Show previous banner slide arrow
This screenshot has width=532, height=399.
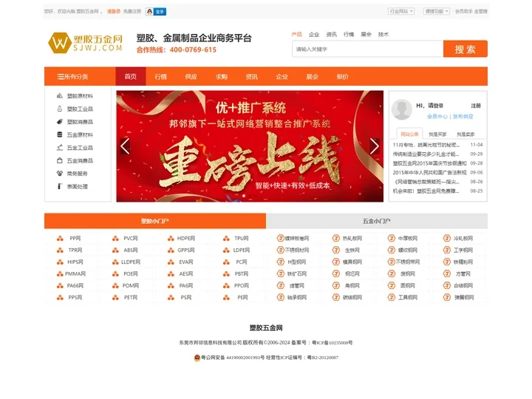[x=125, y=146]
